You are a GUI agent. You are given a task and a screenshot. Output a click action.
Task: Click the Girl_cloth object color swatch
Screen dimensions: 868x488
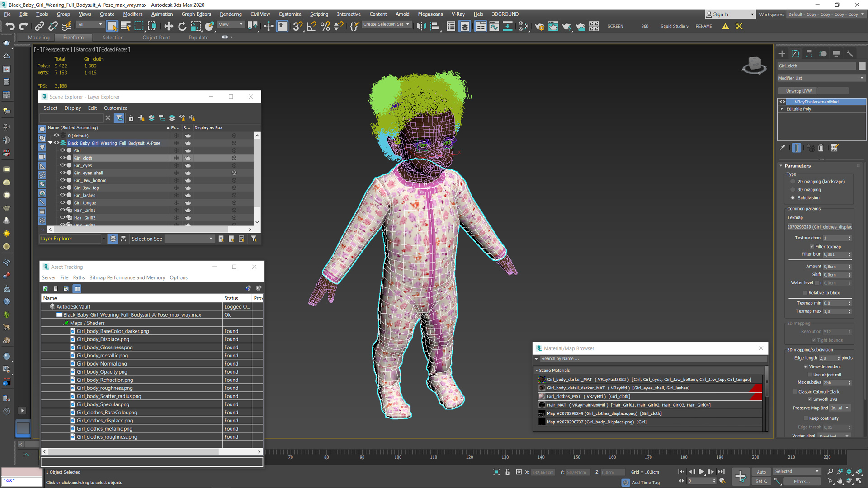862,66
